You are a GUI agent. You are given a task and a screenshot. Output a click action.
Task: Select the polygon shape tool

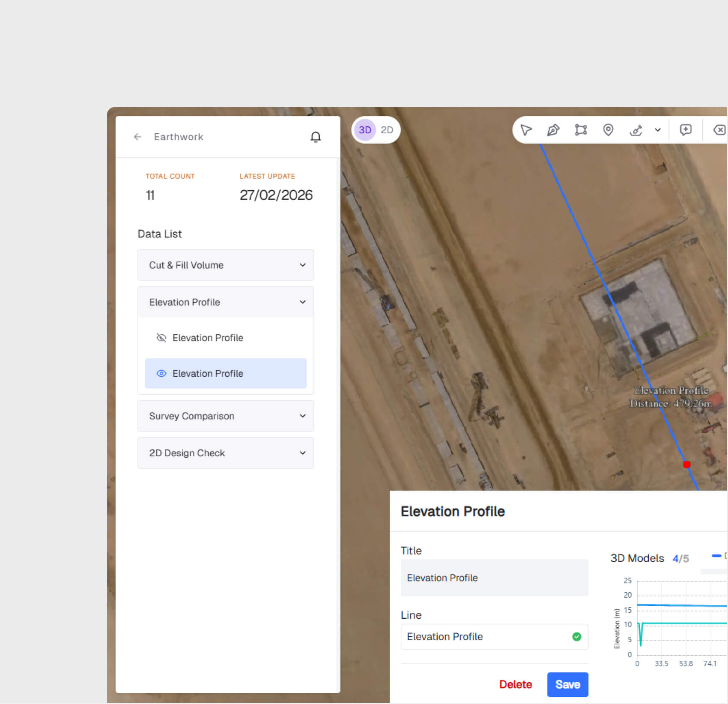(581, 130)
